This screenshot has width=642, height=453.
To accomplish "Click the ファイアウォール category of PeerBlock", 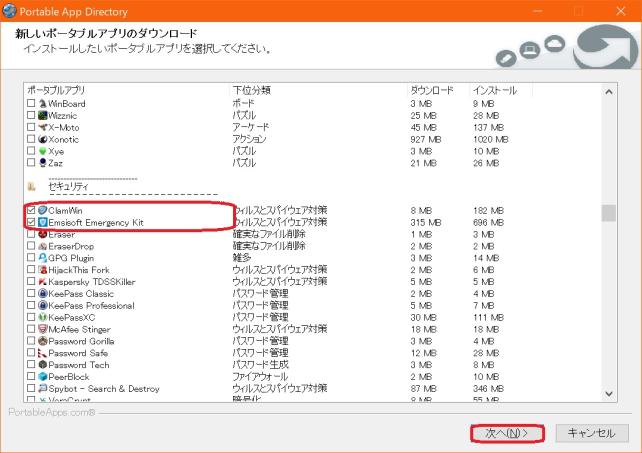I will coord(260,376).
